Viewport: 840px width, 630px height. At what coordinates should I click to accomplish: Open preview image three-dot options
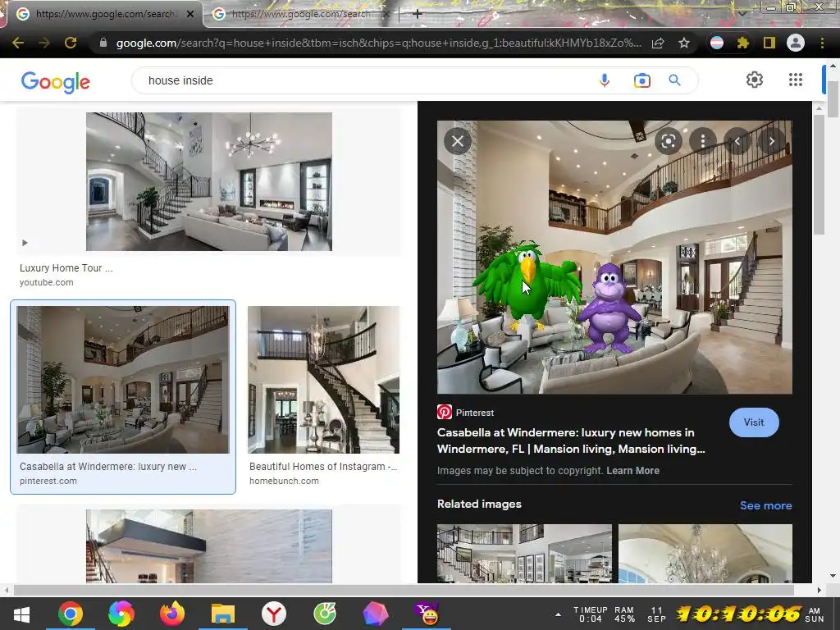pos(703,141)
